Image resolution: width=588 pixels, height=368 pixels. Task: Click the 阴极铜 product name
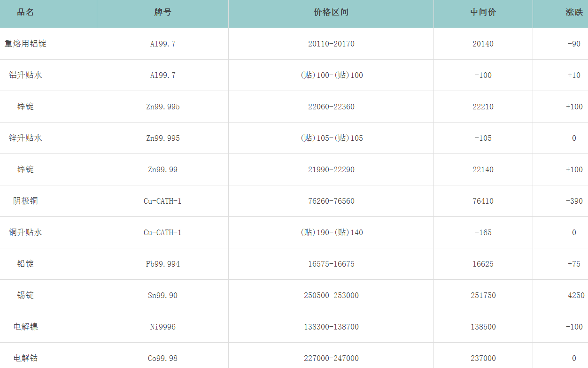pos(25,201)
